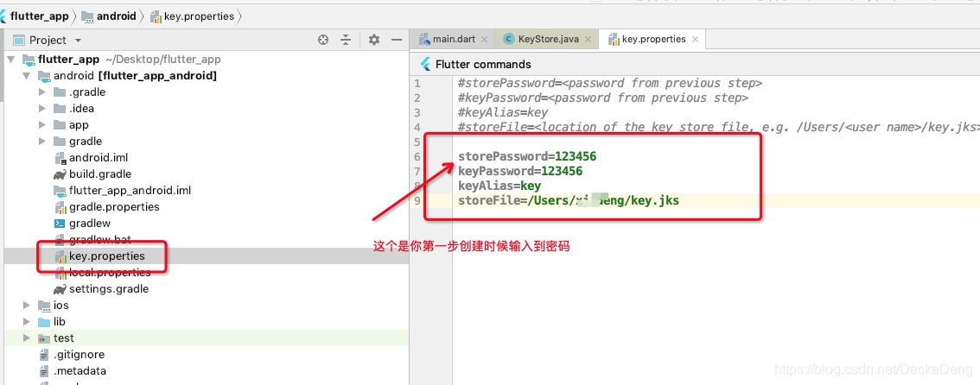Click the Project panel title label
980x385 pixels.
coord(48,40)
